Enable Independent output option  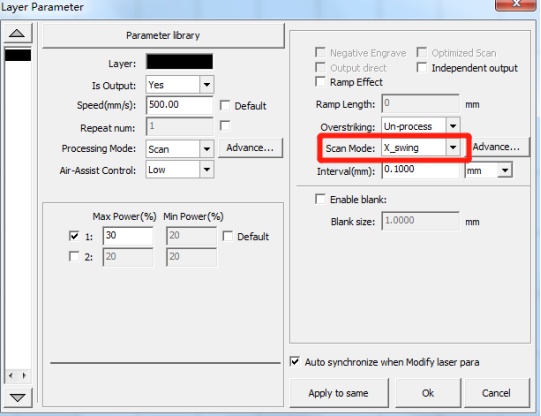click(422, 67)
